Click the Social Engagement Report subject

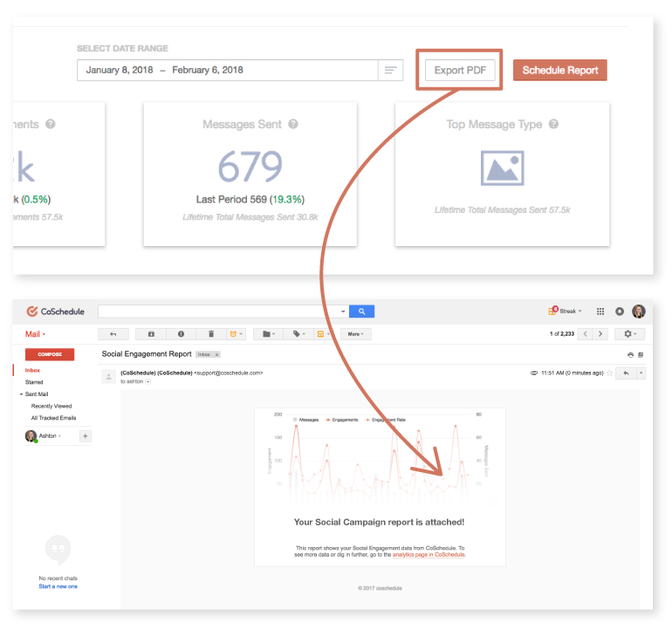coord(147,354)
